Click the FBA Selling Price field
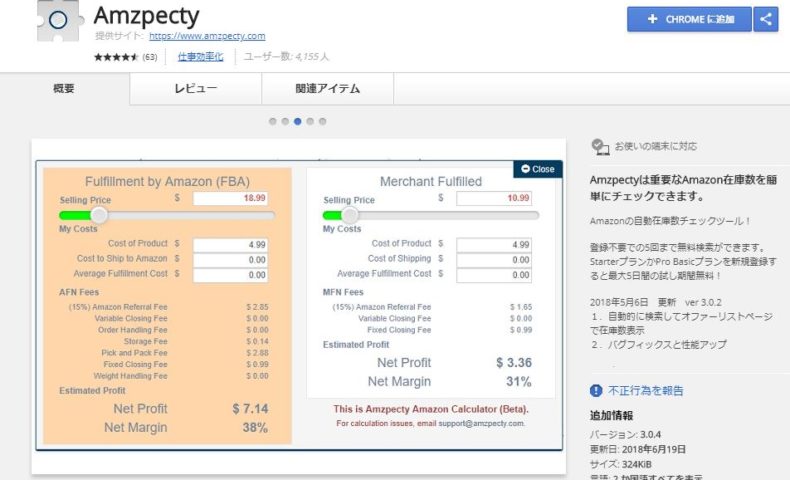Image resolution: width=790 pixels, height=480 pixels. click(230, 198)
